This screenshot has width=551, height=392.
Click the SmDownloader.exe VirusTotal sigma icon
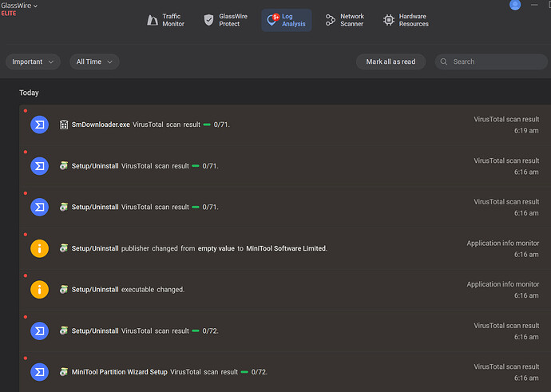pos(39,125)
